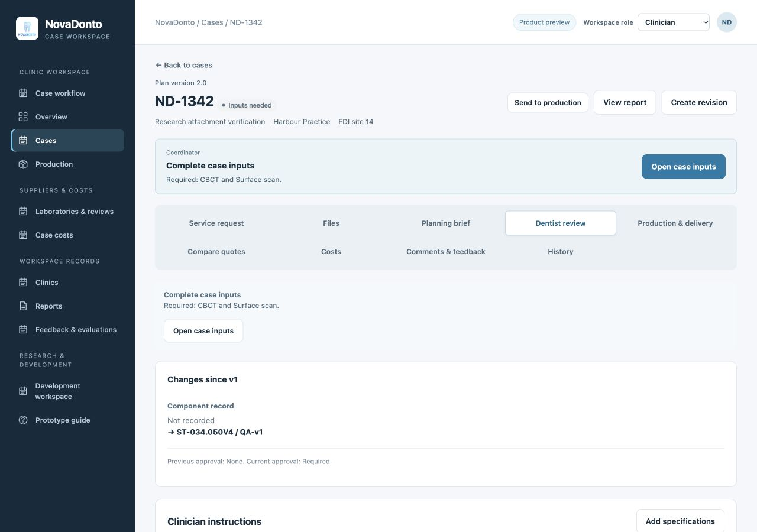Open the History tab
The width and height of the screenshot is (757, 532).
click(561, 252)
